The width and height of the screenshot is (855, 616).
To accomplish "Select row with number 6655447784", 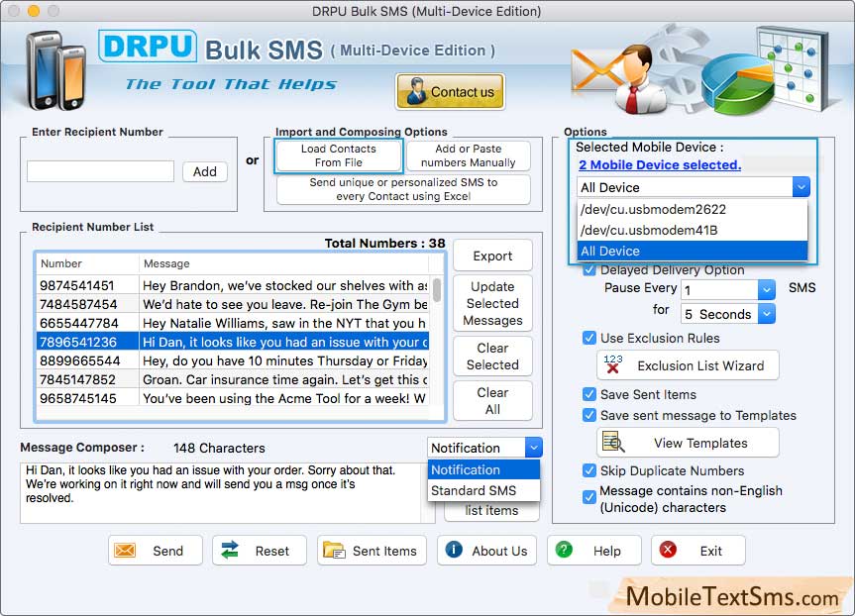I will (x=233, y=323).
